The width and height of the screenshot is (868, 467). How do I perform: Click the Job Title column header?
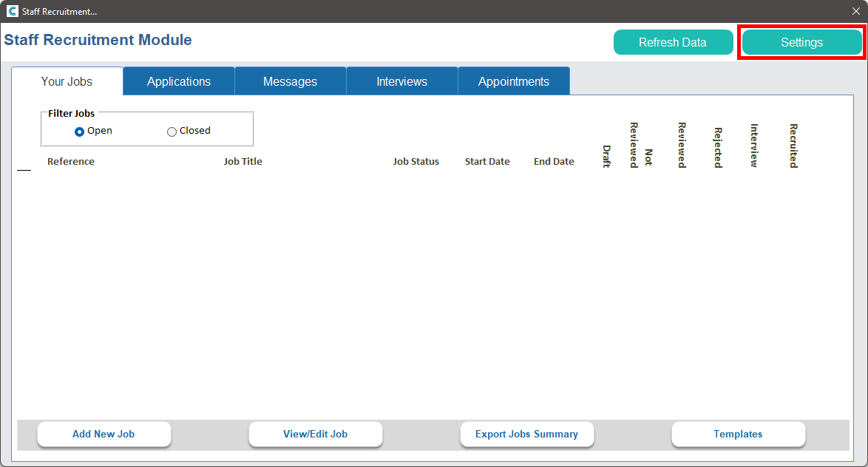pyautogui.click(x=243, y=162)
